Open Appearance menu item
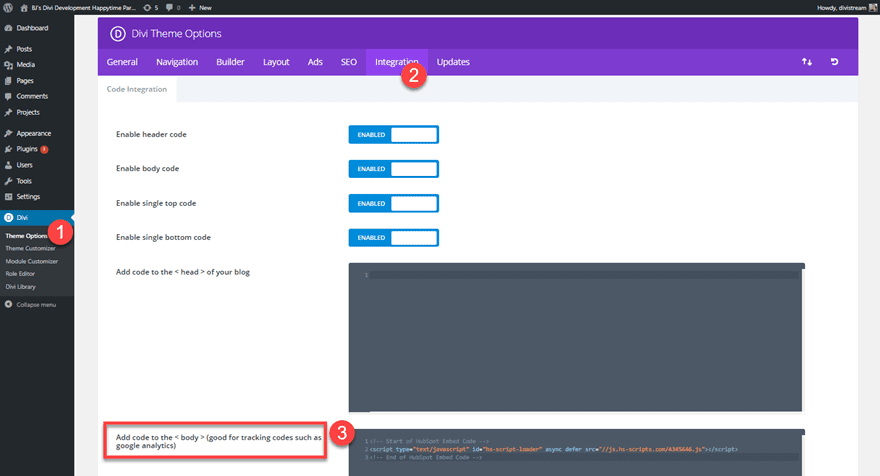880x476 pixels. click(36, 134)
